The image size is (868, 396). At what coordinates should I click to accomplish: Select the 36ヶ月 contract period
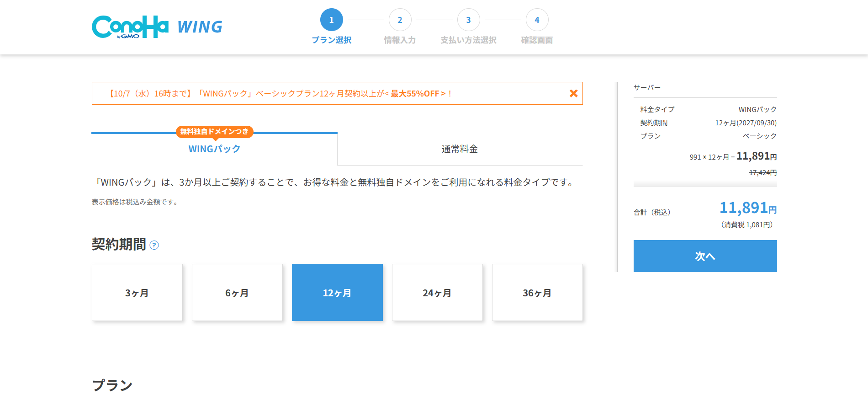537,293
